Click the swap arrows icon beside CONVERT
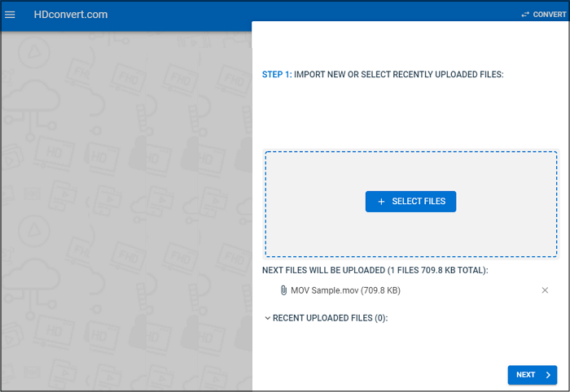 [525, 15]
